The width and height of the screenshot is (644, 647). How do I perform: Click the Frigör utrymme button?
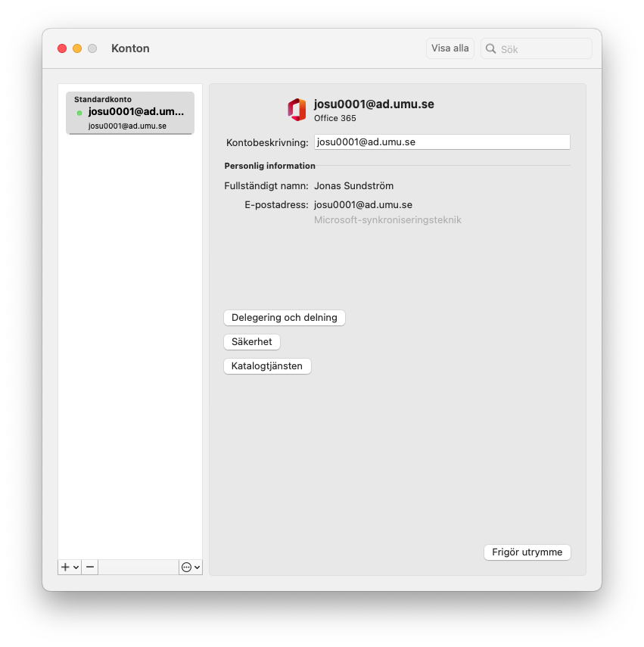[527, 552]
